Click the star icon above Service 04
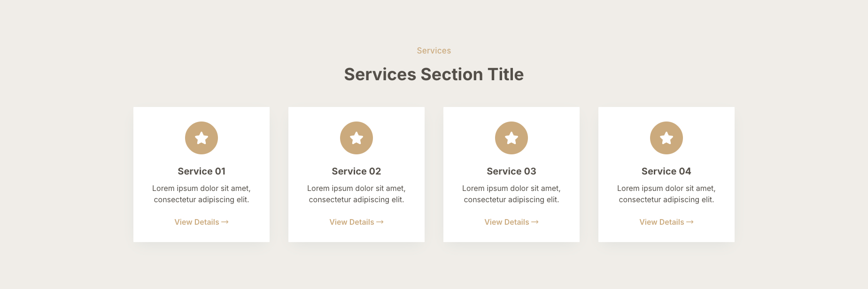 coord(666,138)
